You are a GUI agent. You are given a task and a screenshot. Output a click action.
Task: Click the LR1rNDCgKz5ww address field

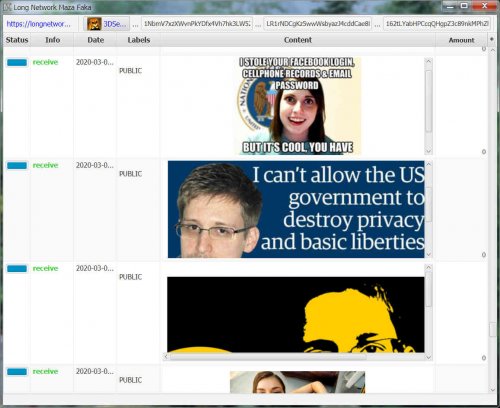coord(318,24)
